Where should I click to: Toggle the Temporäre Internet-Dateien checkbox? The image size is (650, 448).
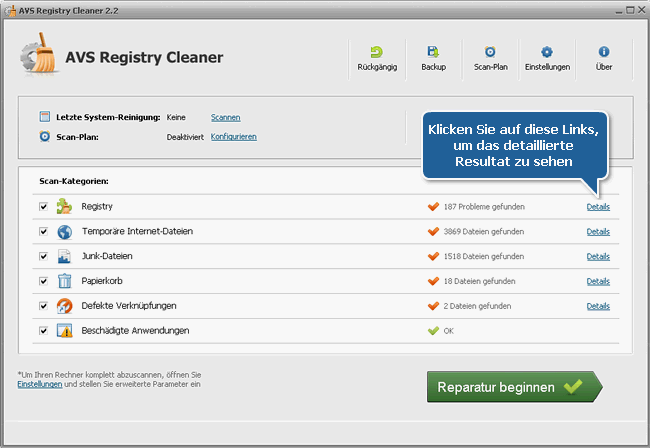pos(43,232)
